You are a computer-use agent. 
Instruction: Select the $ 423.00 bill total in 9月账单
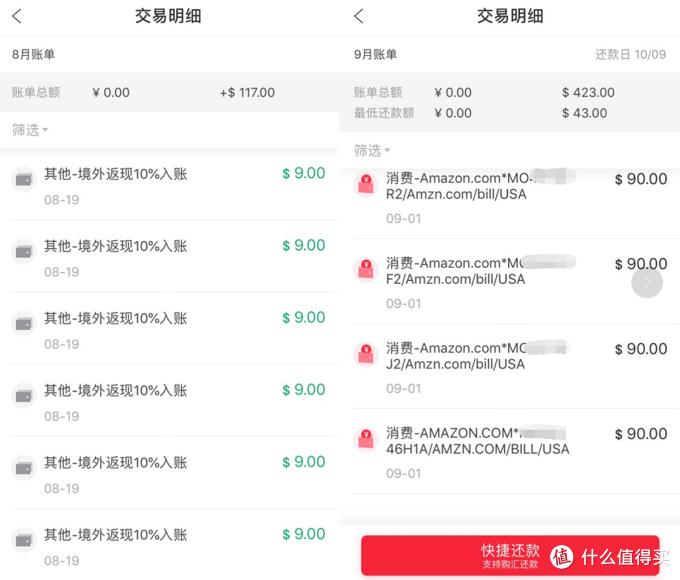[588, 92]
